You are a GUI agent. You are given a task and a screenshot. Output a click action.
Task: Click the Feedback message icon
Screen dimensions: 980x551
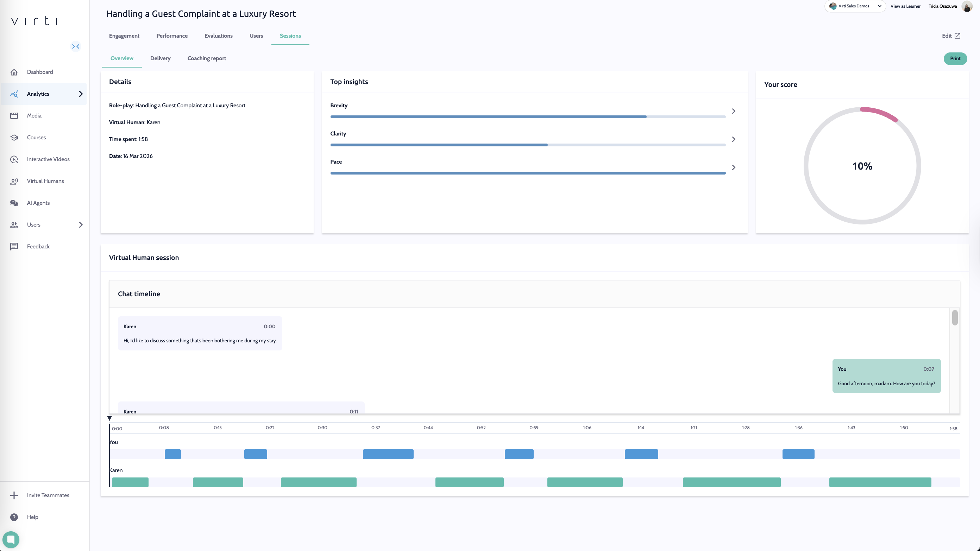(x=14, y=247)
